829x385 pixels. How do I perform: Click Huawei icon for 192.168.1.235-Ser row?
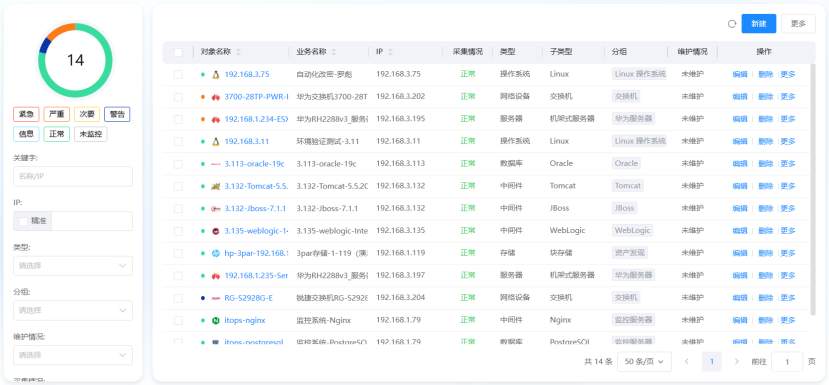(216, 276)
